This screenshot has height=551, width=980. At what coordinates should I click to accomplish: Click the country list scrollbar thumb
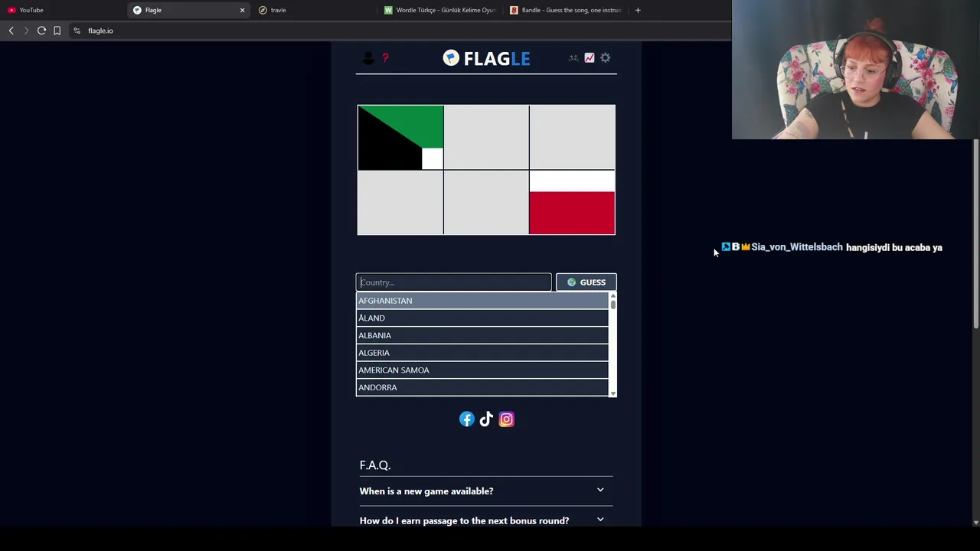[612, 304]
